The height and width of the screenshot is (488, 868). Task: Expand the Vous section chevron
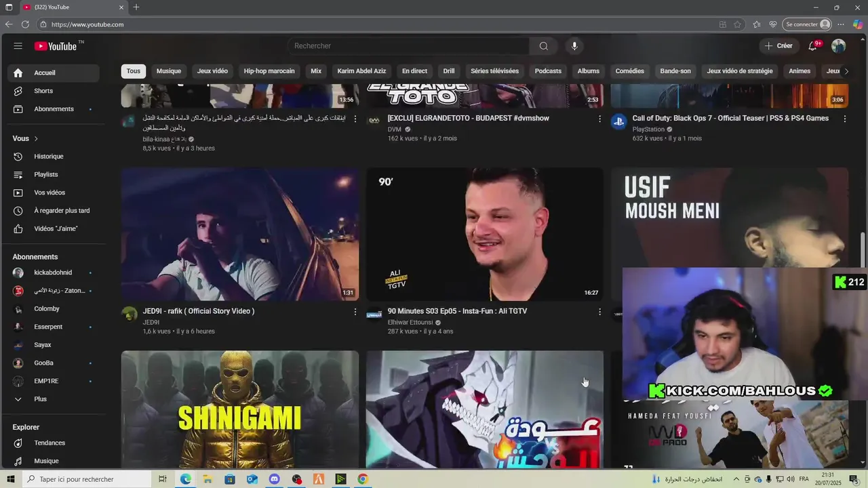point(36,139)
